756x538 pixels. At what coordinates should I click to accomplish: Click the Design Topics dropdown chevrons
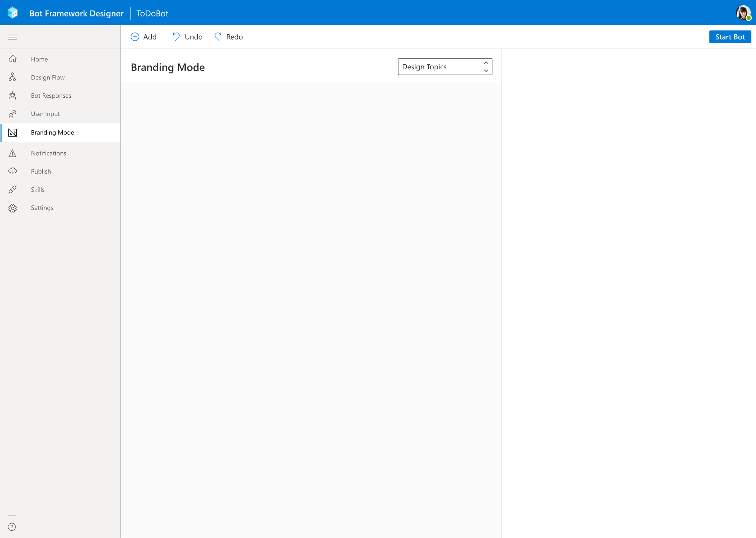[x=486, y=67]
